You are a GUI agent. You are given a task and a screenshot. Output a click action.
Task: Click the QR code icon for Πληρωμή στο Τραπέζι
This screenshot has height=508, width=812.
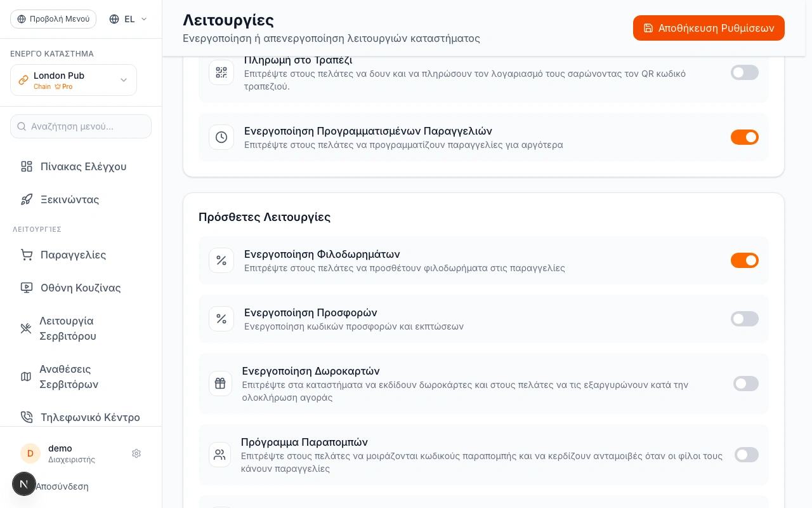click(221, 72)
